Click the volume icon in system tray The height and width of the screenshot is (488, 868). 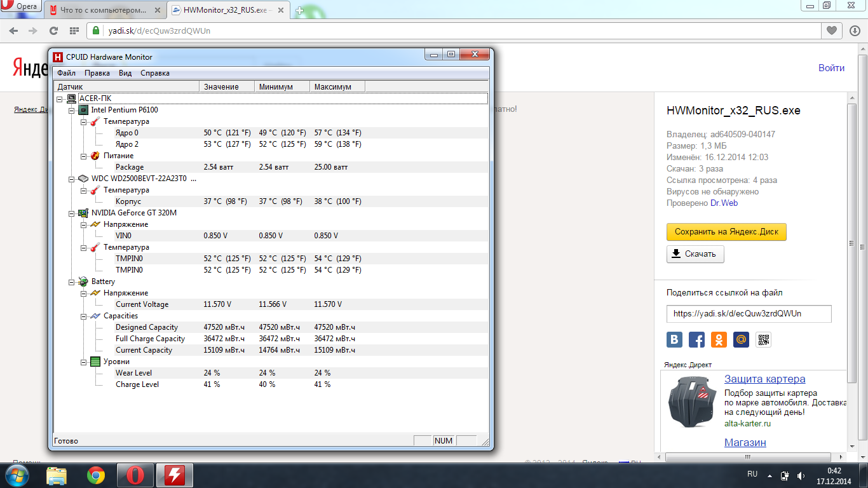pyautogui.click(x=801, y=475)
